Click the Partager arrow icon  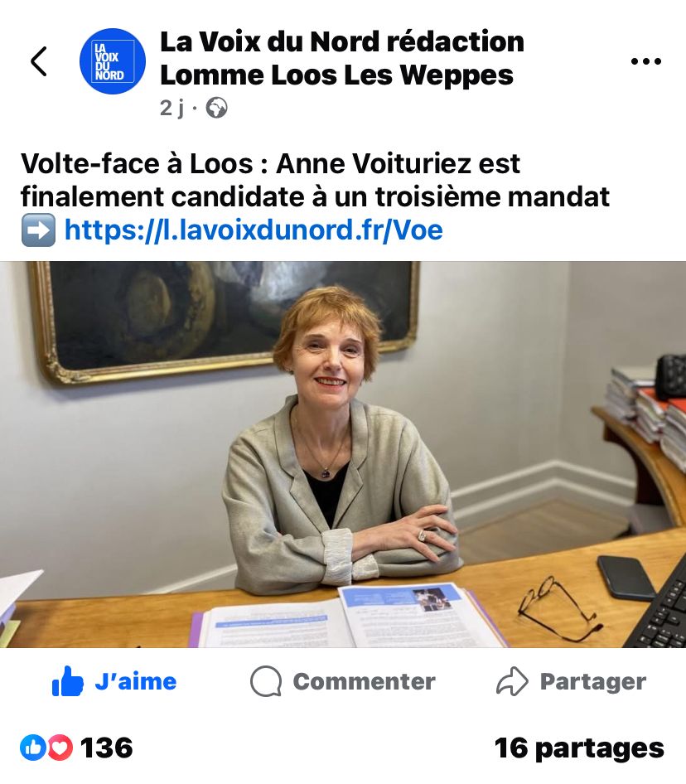pos(512,681)
